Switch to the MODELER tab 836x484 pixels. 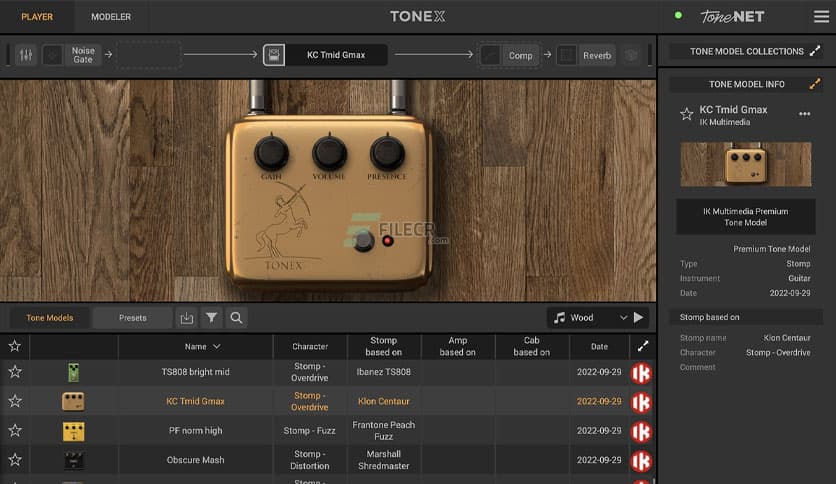(x=111, y=17)
